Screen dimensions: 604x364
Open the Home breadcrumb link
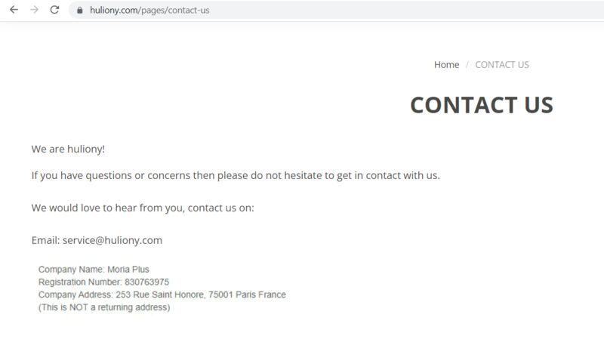tap(446, 65)
